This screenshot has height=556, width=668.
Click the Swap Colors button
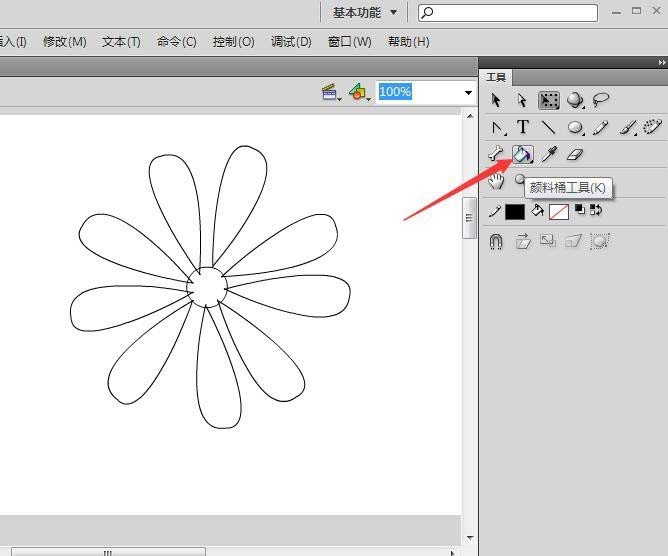click(x=596, y=210)
